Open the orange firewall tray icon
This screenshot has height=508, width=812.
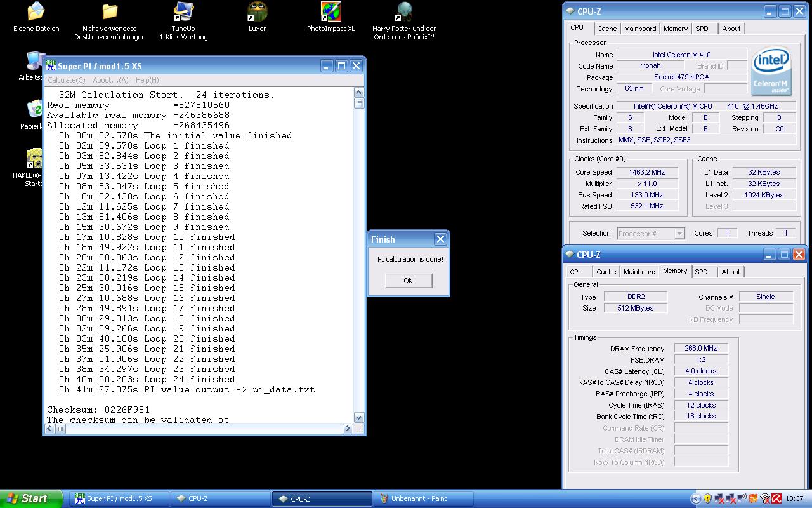tap(753, 498)
